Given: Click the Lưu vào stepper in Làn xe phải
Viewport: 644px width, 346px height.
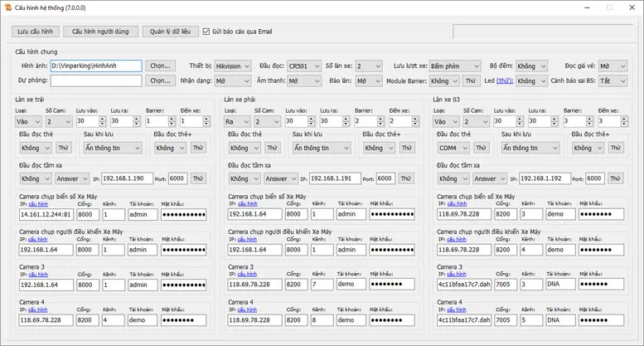Looking at the screenshot, I should pos(295,120).
